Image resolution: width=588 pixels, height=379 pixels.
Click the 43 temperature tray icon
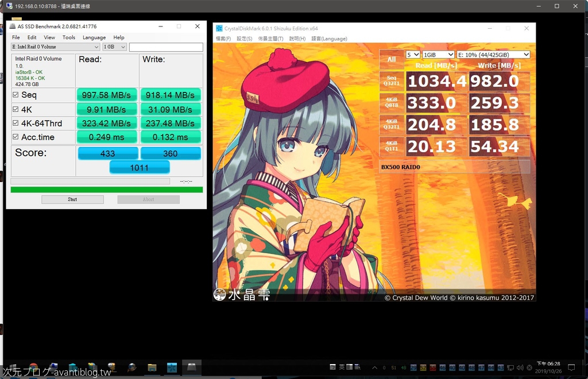click(501, 368)
